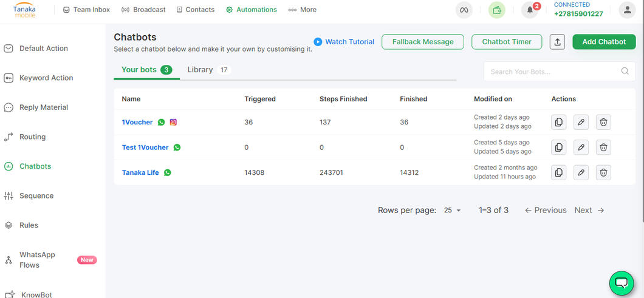Click the Chatbot Timer button
The width and height of the screenshot is (644, 298).
tap(507, 42)
